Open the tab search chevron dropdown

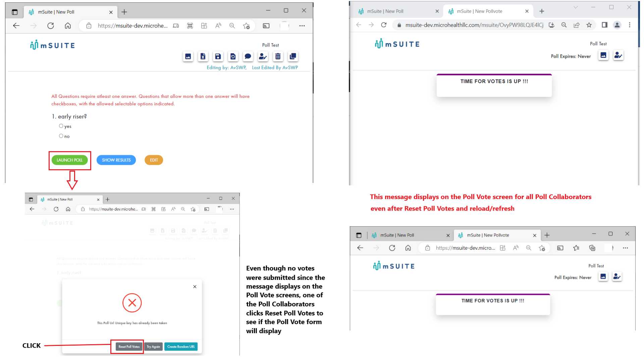point(576,7)
